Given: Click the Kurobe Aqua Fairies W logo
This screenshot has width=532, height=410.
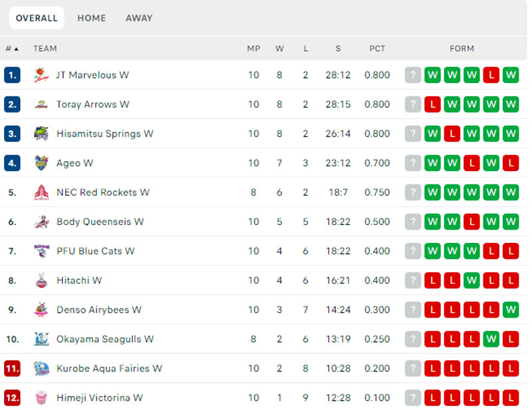Looking at the screenshot, I should coord(41,369).
